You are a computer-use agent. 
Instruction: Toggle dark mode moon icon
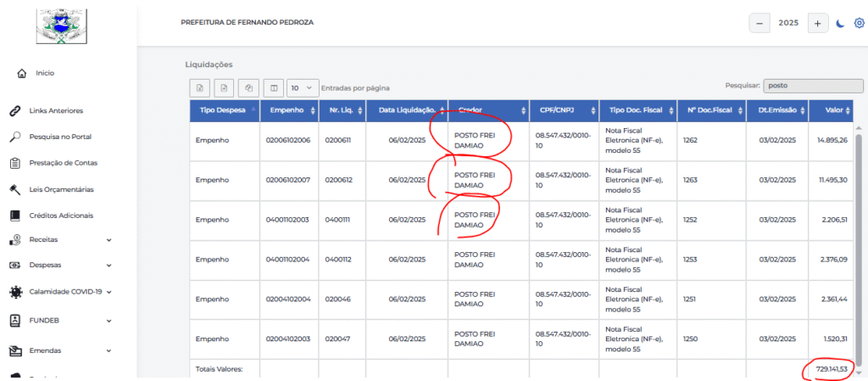tap(840, 23)
